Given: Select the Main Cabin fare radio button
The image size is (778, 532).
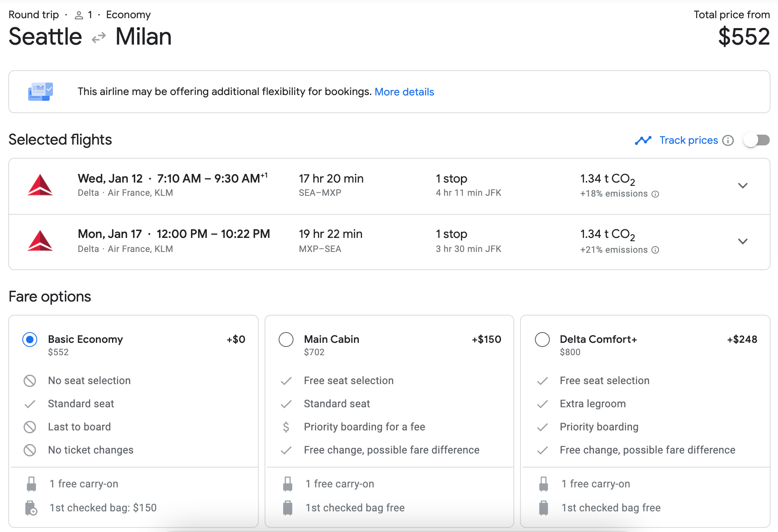Looking at the screenshot, I should pos(286,340).
